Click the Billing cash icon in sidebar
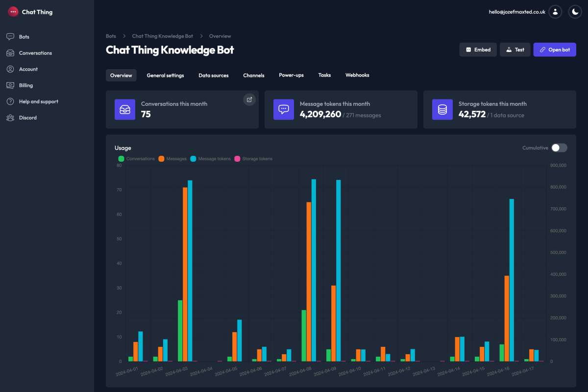This screenshot has width=588, height=392. (10, 85)
